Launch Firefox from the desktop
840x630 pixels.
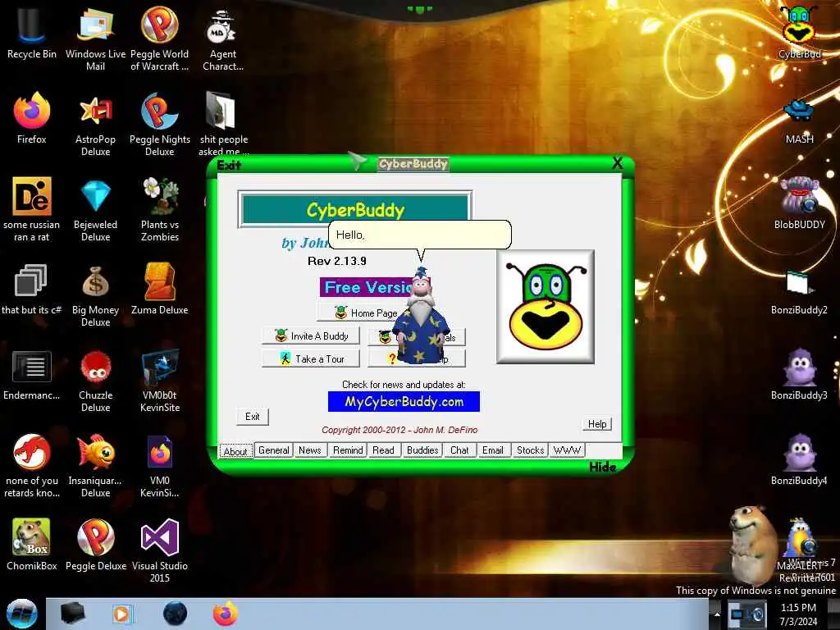(32, 118)
